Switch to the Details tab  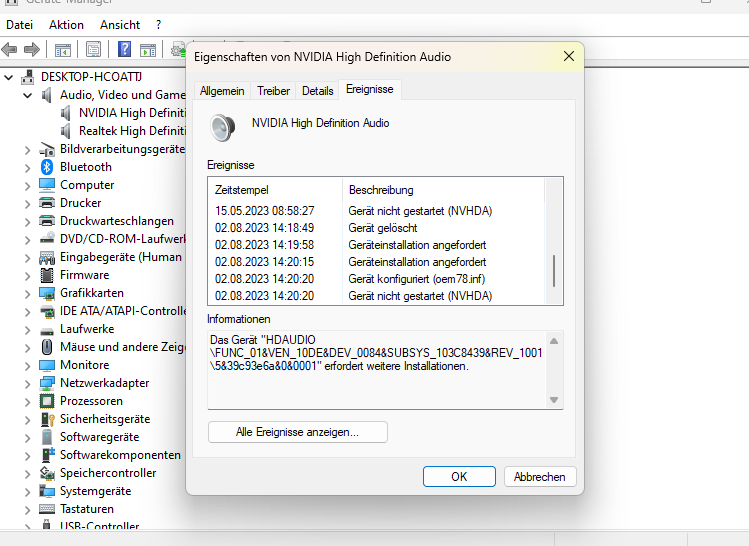318,91
